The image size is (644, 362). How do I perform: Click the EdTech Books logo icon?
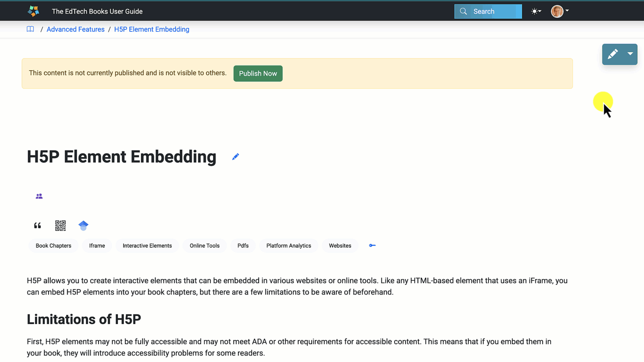tap(33, 11)
